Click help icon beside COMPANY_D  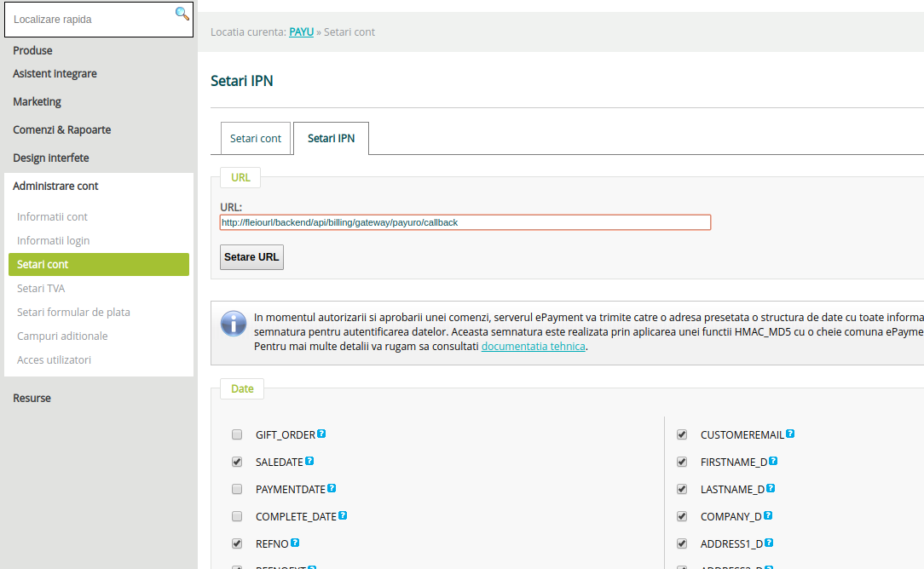(x=768, y=515)
